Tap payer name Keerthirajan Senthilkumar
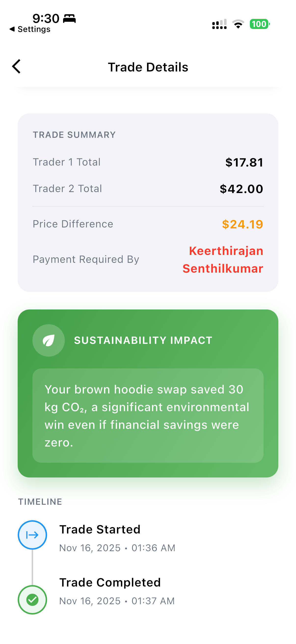 (x=223, y=260)
